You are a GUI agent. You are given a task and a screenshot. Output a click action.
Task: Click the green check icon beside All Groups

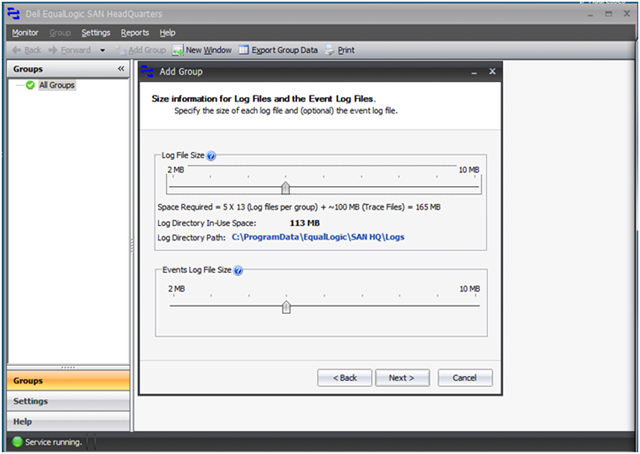tap(30, 85)
